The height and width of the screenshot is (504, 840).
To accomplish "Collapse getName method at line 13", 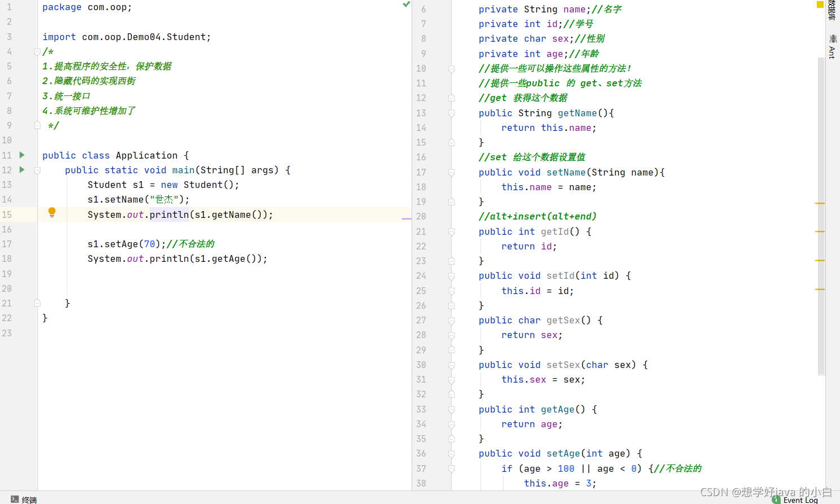I will 452,113.
